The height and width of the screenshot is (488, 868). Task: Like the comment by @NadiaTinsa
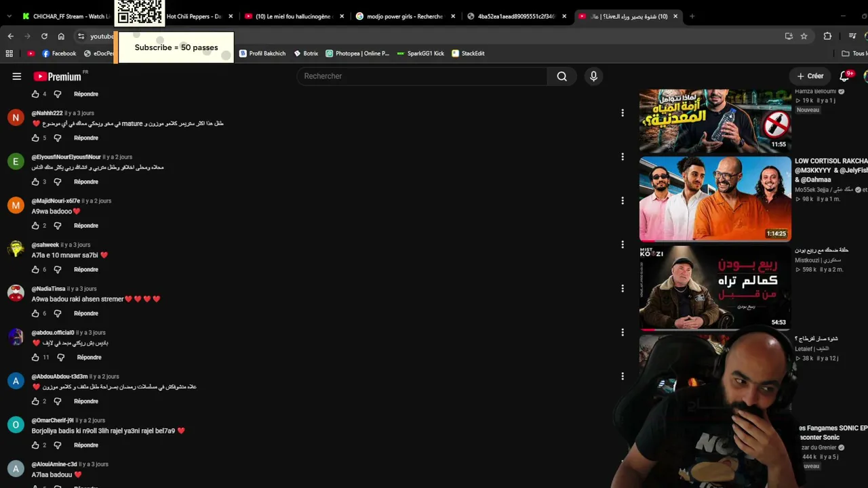pyautogui.click(x=35, y=313)
